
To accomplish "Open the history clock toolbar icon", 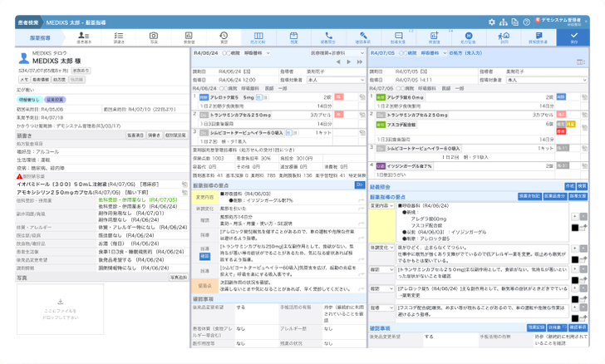I will click(x=224, y=37).
